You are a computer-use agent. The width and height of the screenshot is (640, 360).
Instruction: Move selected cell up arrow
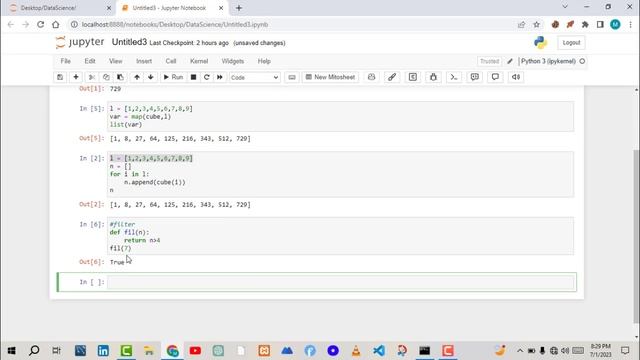tap(137, 77)
